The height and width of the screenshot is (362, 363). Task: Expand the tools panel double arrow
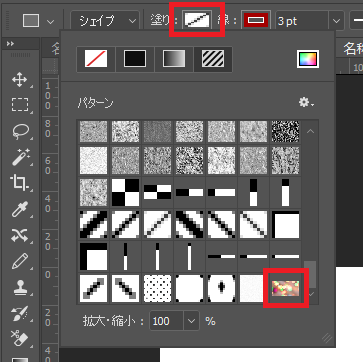(10, 44)
